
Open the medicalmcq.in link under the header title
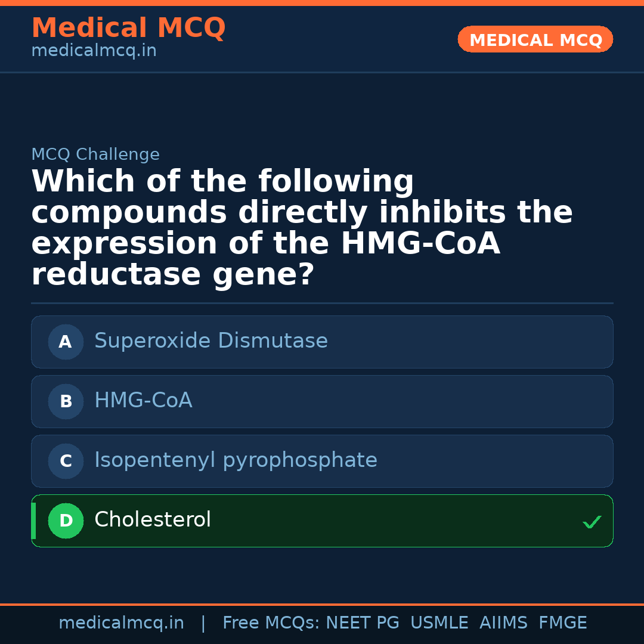94,51
